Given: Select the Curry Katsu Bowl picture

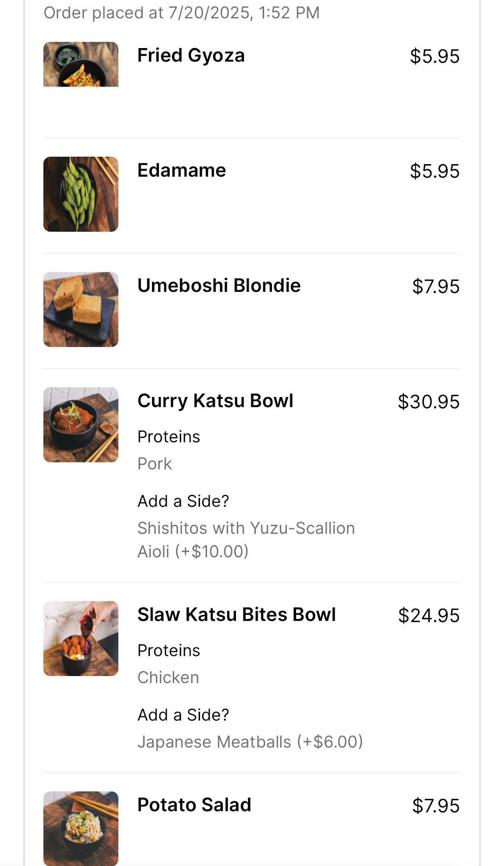Looking at the screenshot, I should click(81, 424).
